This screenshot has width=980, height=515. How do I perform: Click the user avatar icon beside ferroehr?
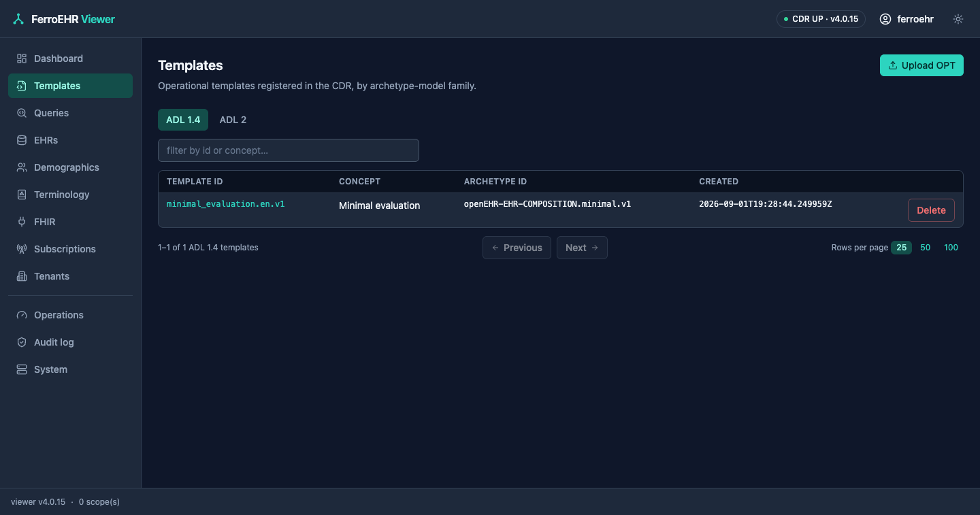[885, 19]
